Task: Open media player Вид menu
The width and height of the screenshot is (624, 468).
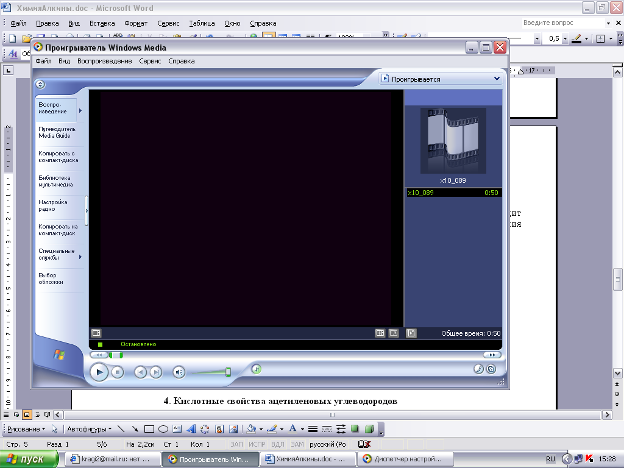Action: [64, 61]
